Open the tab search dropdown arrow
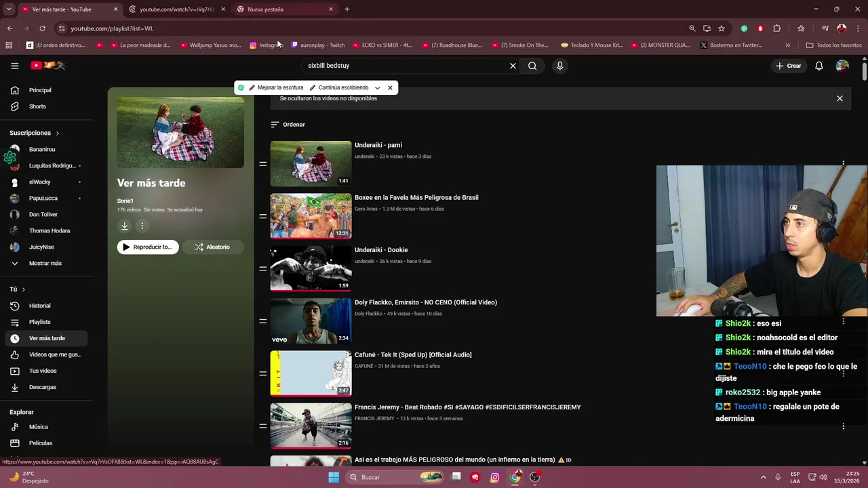This screenshot has height=488, width=868. [9, 9]
